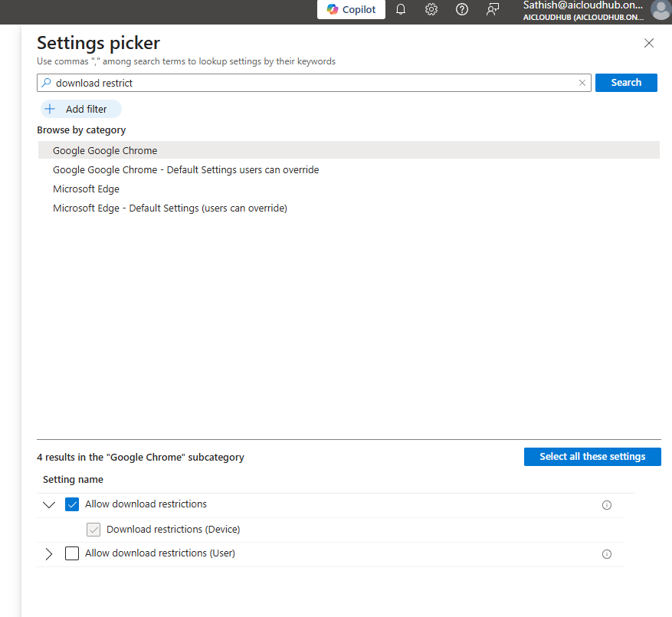Collapse the Allow download restrictions row
This screenshot has height=617, width=672.
(49, 505)
